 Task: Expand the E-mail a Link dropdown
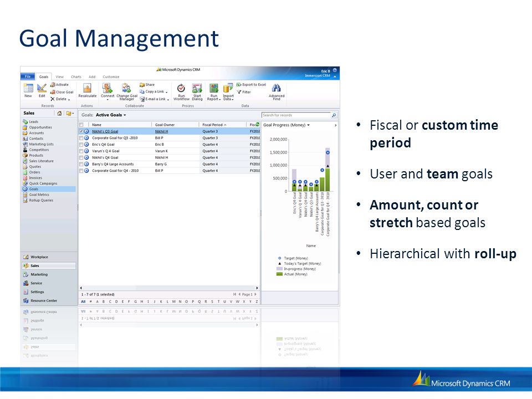pyautogui.click(x=168, y=99)
